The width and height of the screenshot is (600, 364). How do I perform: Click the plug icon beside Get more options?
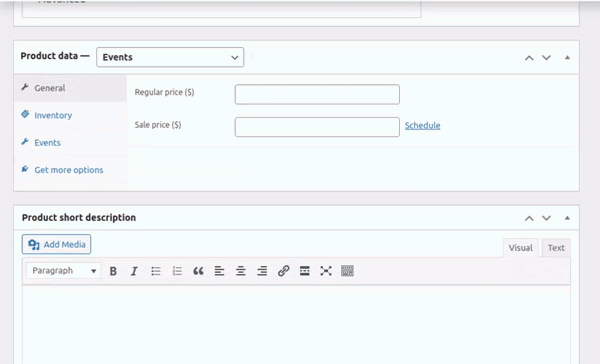[x=25, y=169]
